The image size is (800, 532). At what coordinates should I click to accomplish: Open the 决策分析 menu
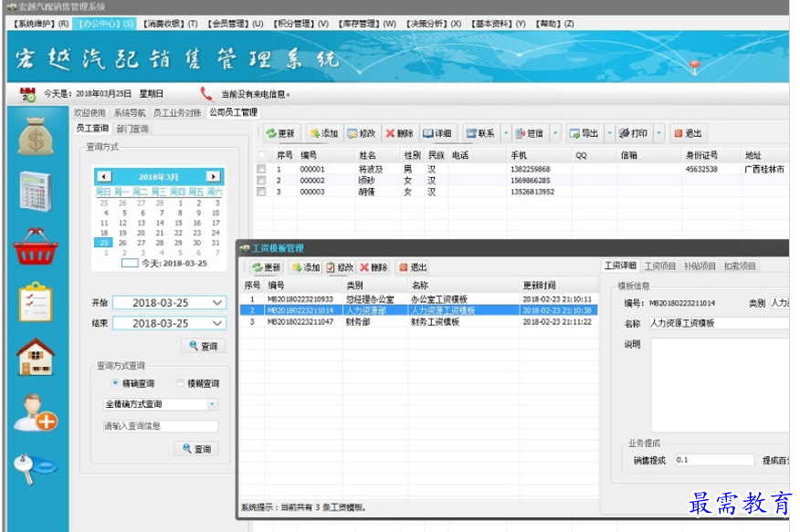pyautogui.click(x=434, y=24)
